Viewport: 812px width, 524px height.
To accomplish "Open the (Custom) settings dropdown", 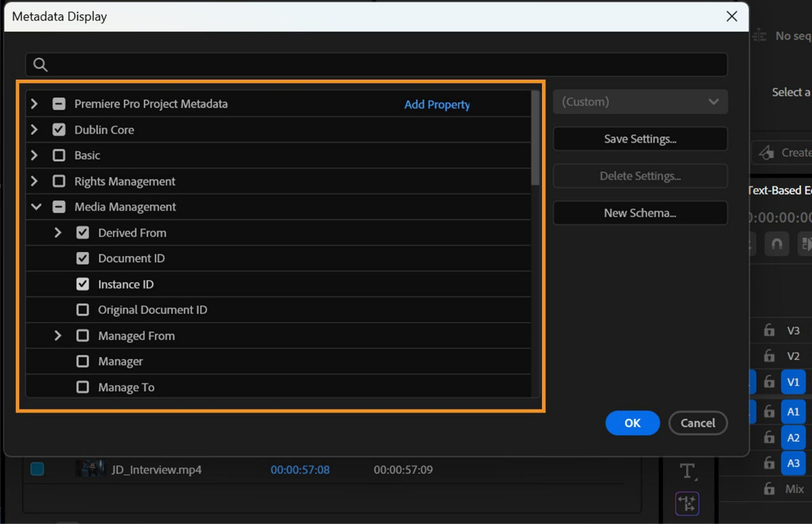I will point(640,102).
